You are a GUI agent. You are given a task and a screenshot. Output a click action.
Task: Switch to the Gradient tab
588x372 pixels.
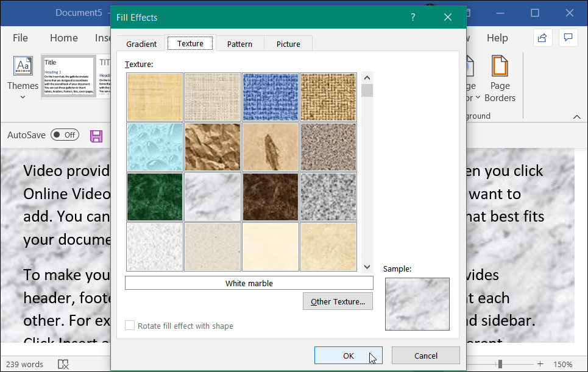[x=141, y=44]
